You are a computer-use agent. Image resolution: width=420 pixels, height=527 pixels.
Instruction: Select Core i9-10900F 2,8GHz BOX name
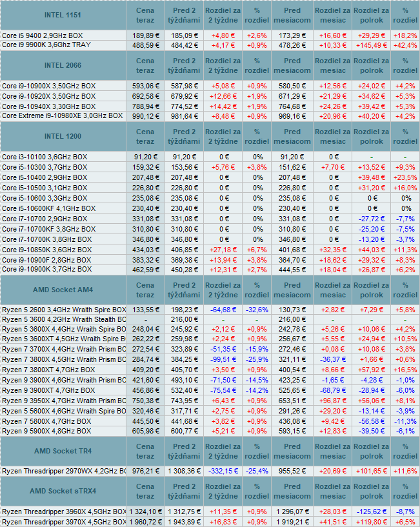click(x=46, y=261)
